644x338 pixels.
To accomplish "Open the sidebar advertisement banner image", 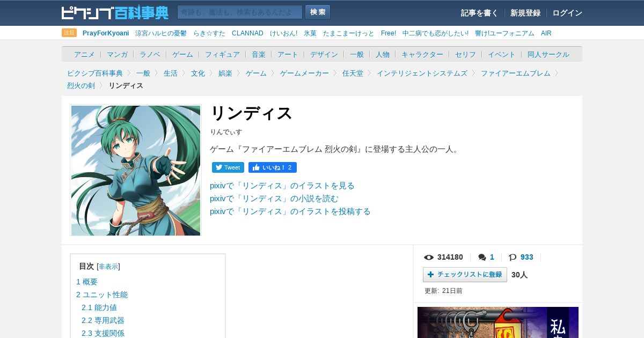I will coord(498,322).
